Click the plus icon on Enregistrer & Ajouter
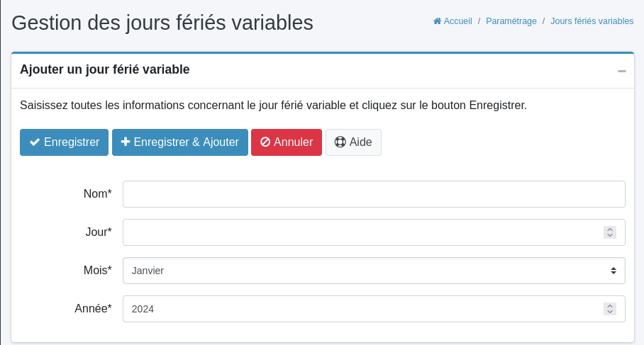 (126, 142)
